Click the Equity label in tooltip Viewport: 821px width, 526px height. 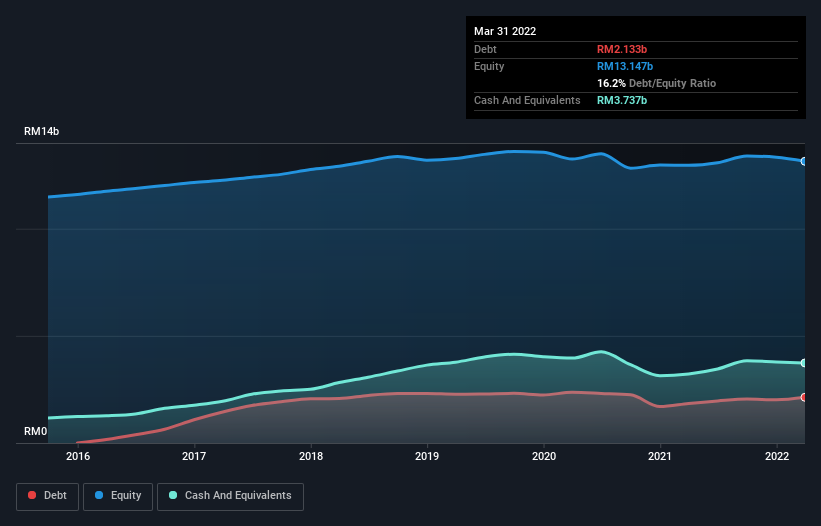click(x=489, y=66)
